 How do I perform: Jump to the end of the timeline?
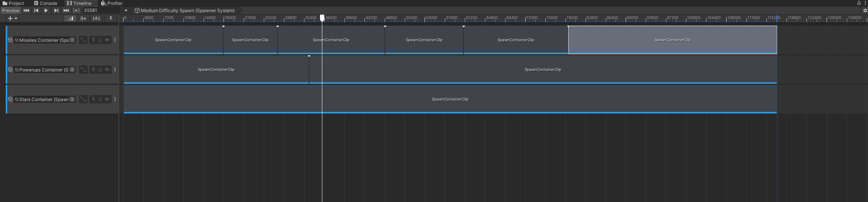tap(66, 10)
